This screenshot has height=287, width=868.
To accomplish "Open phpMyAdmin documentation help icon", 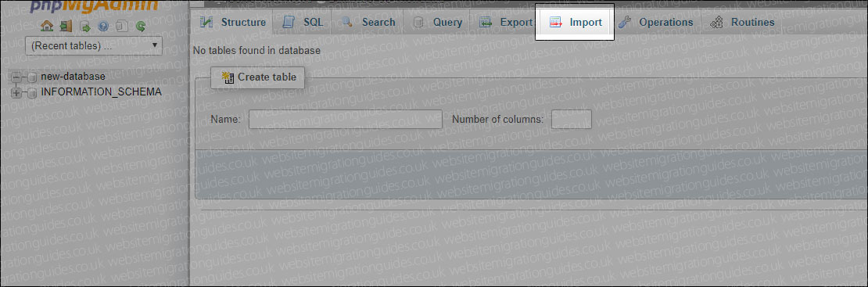I will click(103, 26).
